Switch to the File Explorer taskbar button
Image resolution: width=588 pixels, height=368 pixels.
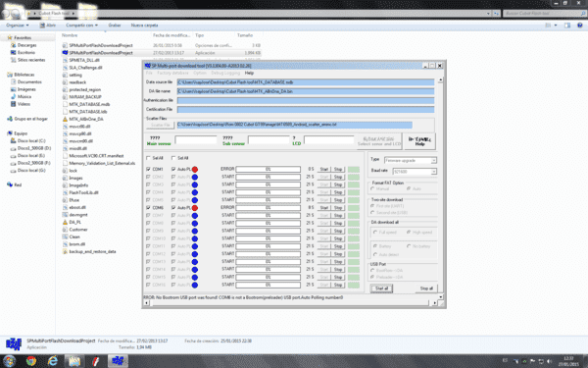click(x=74, y=361)
